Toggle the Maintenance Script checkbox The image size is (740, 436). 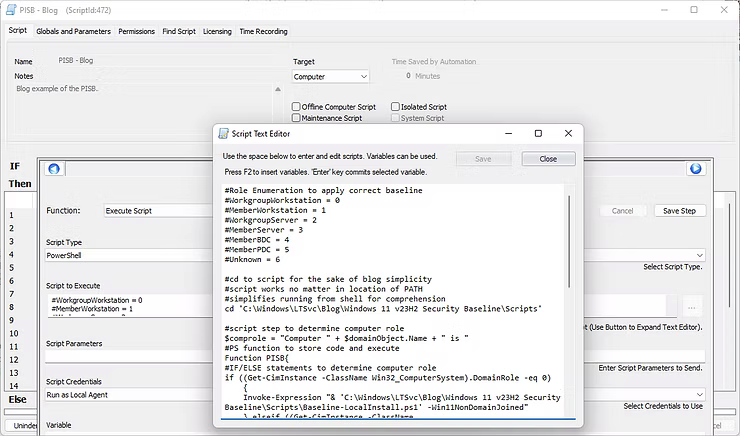click(296, 118)
